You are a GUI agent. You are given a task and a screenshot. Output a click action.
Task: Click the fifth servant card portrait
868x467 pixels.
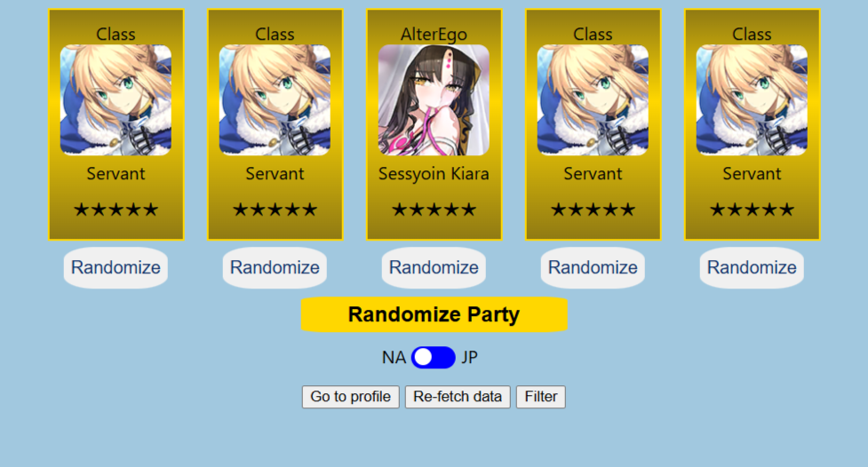click(x=752, y=100)
